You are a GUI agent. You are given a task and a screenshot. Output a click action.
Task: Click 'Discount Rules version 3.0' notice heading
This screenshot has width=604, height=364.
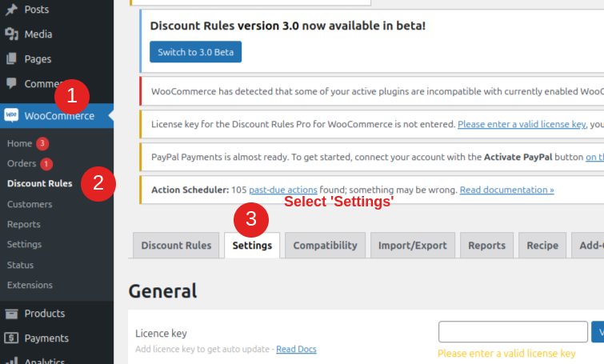[x=288, y=26]
